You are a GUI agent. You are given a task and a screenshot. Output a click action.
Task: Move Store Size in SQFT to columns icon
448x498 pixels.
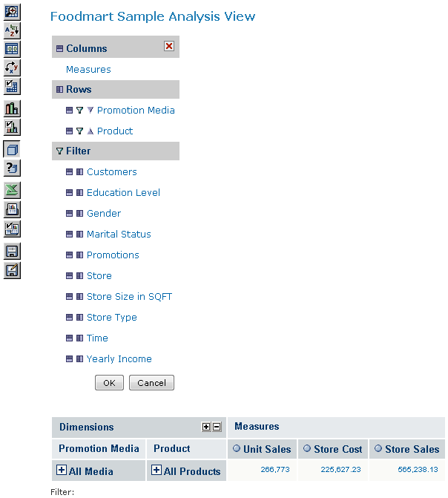(69, 297)
